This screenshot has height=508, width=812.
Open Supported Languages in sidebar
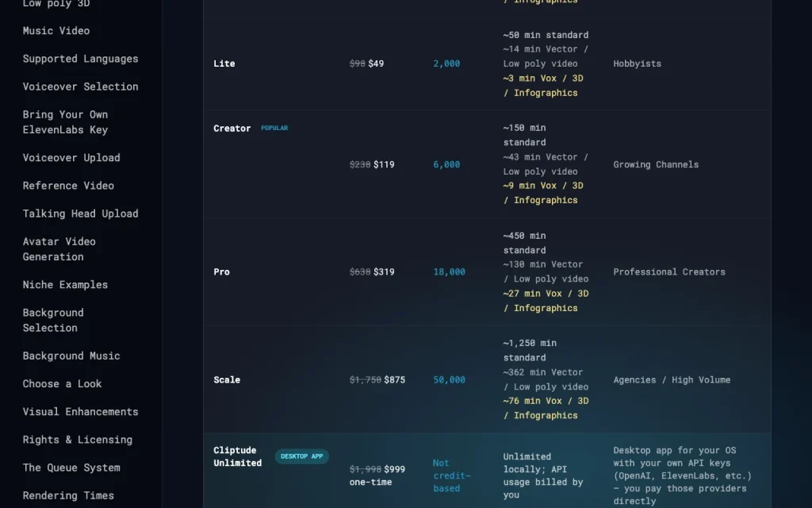coord(80,59)
